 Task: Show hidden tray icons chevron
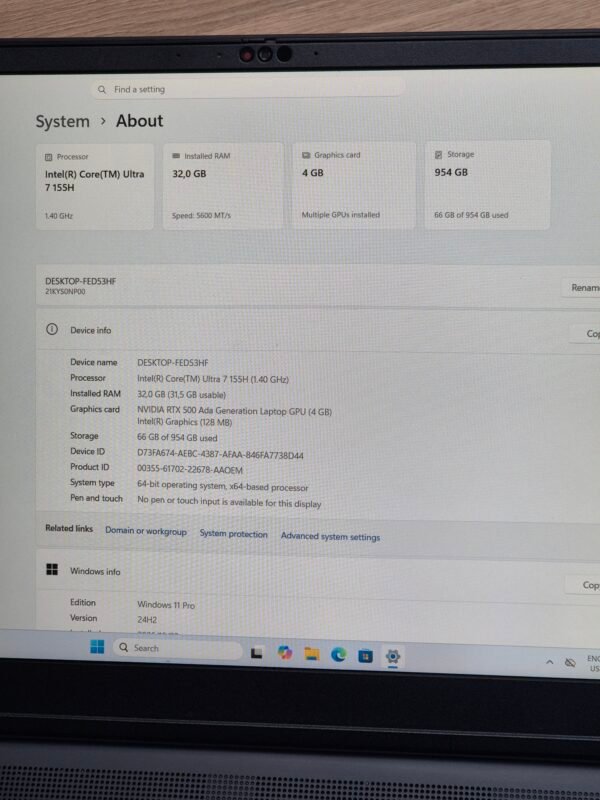[549, 662]
